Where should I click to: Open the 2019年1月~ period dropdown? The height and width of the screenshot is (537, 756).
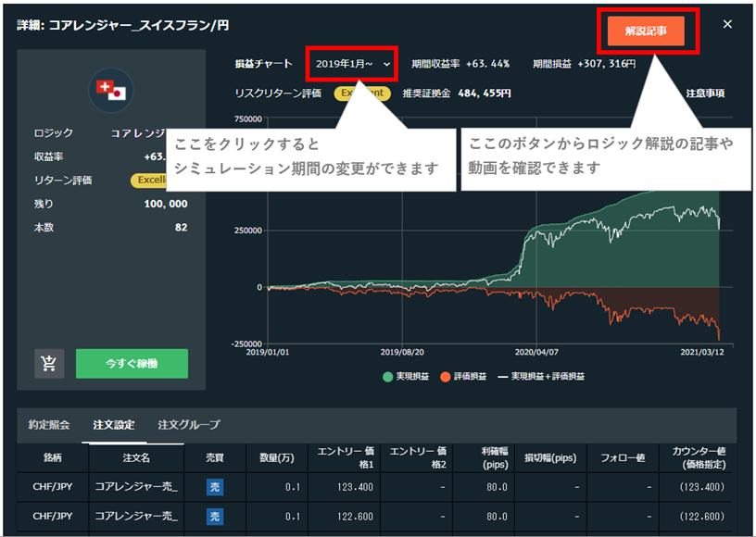coord(352,64)
